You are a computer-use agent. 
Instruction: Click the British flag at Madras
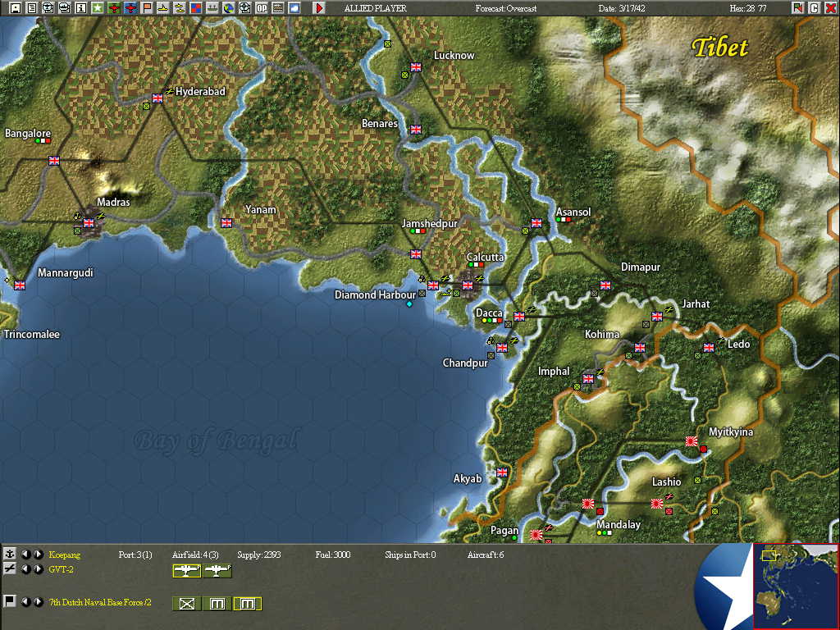pos(89,223)
